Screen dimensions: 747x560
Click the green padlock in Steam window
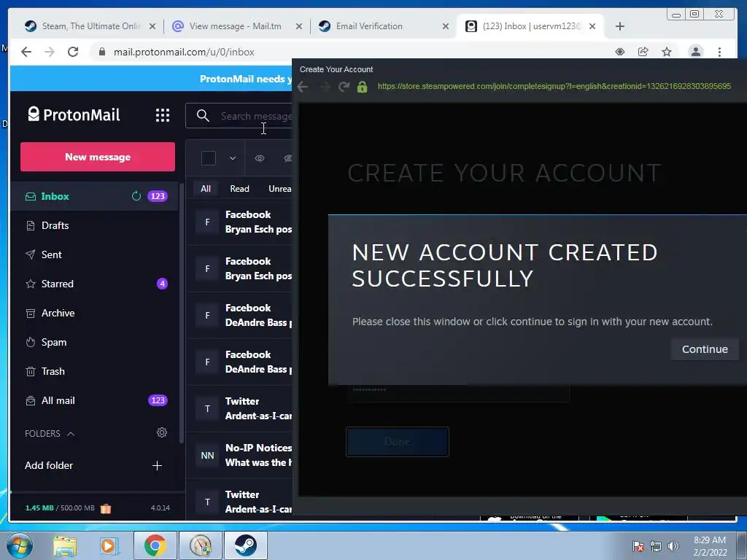click(362, 87)
